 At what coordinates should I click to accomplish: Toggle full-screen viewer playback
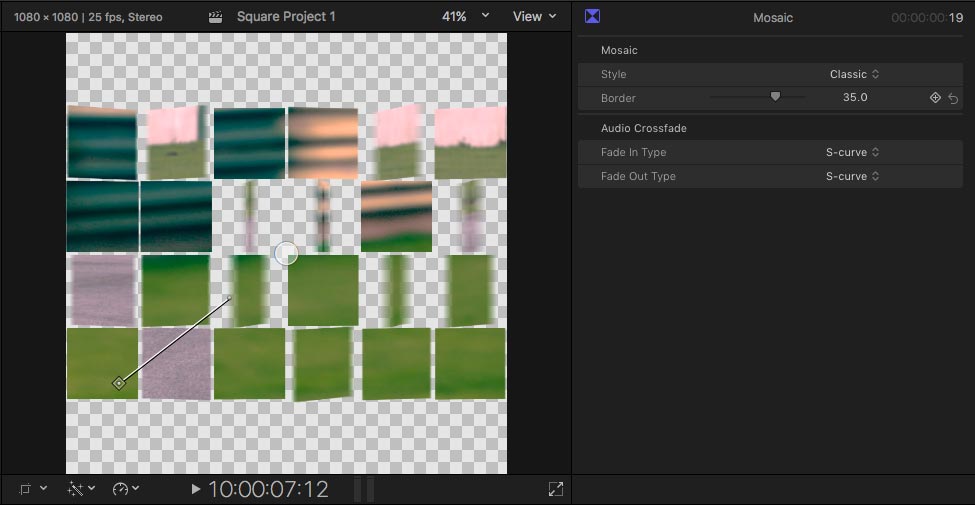point(556,489)
